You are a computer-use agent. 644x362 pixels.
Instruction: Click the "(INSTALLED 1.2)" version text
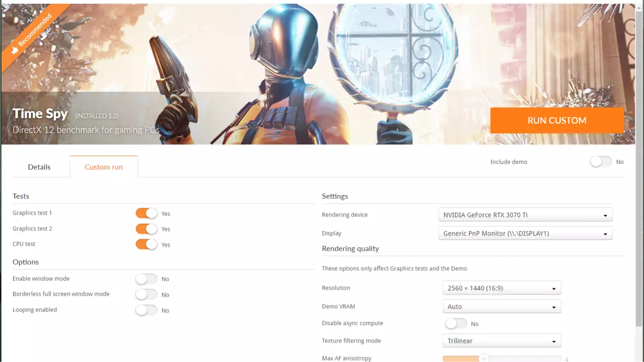tap(96, 116)
